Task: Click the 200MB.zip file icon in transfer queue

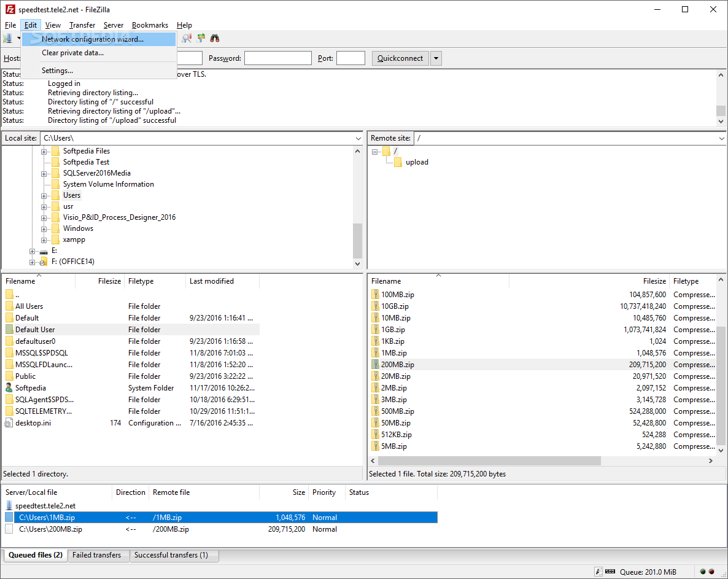Action: [x=9, y=529]
